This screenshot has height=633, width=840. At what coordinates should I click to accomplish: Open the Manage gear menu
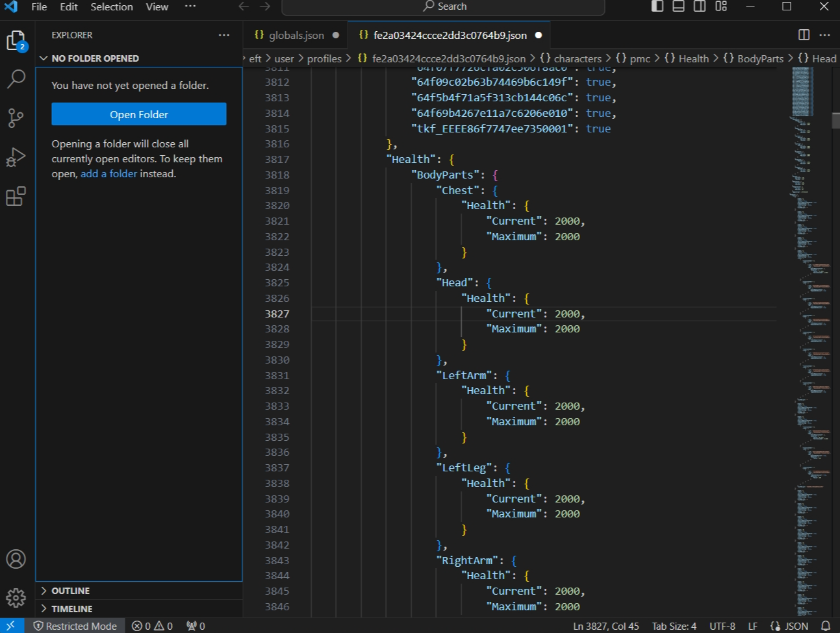click(16, 597)
